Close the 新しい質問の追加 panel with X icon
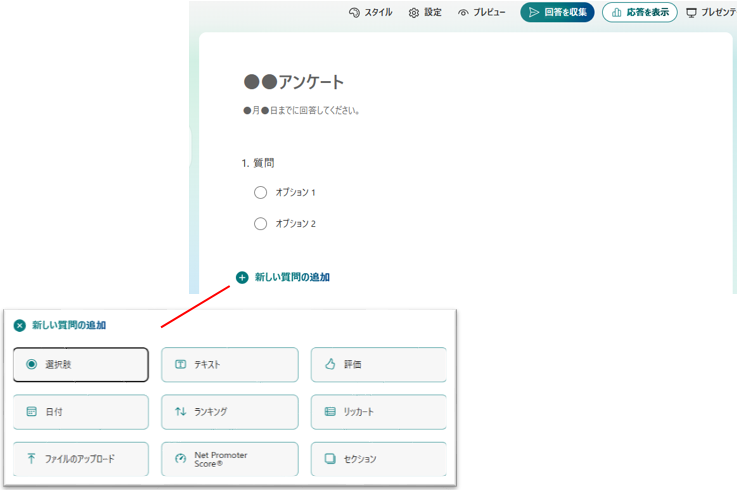Viewport: 737px width, 490px height. pos(19,325)
